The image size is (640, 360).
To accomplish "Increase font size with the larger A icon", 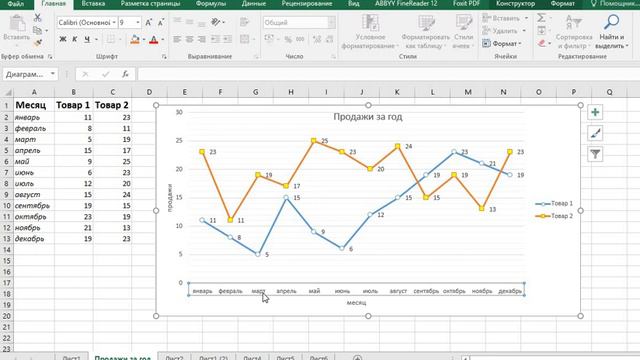I will (x=149, y=22).
